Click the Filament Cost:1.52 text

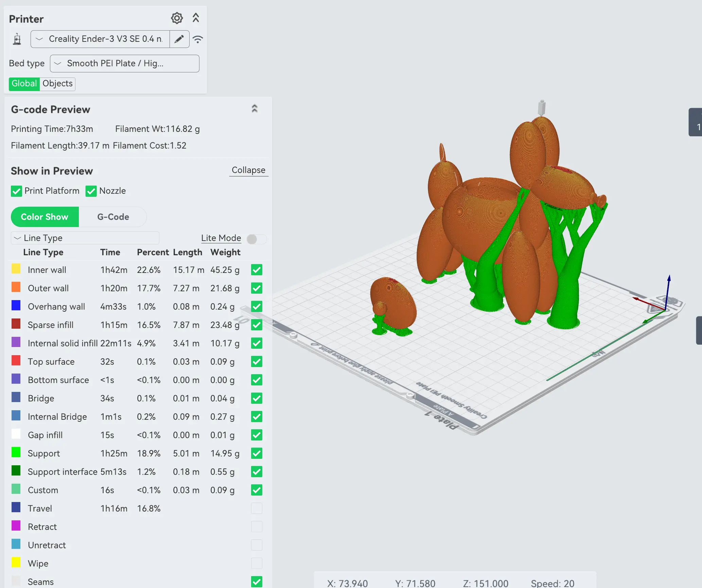(x=150, y=146)
